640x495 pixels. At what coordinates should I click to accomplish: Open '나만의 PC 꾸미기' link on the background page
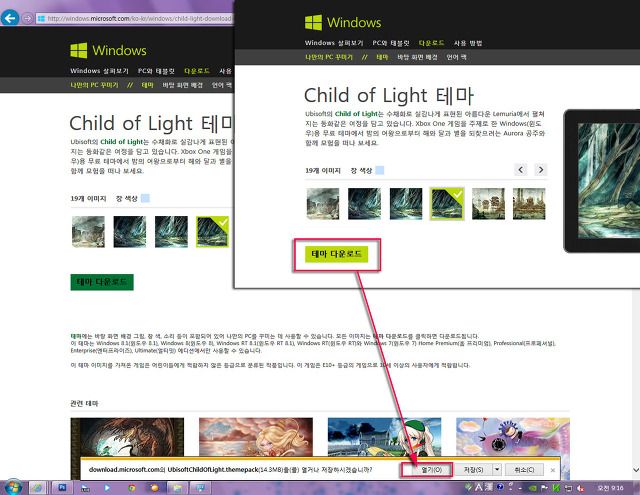pos(94,85)
